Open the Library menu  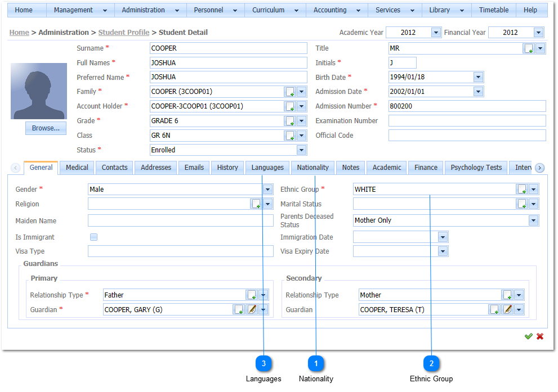tap(447, 10)
